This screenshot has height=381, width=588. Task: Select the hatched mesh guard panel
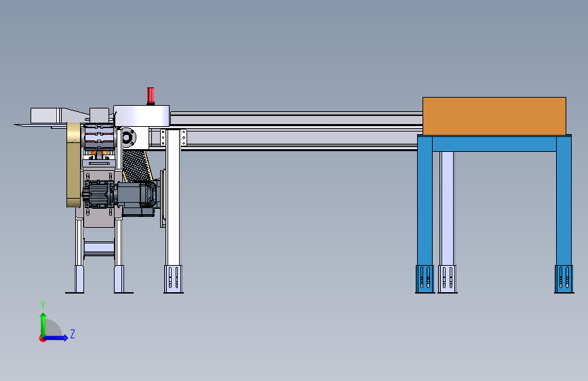tap(136, 165)
